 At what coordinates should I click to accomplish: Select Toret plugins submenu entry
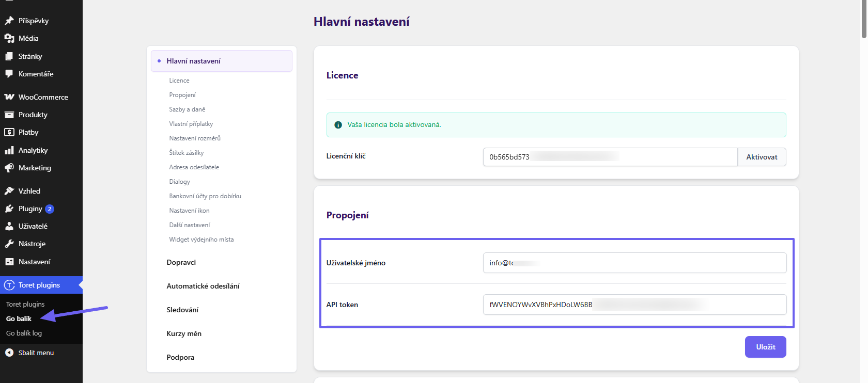pyautogui.click(x=25, y=304)
